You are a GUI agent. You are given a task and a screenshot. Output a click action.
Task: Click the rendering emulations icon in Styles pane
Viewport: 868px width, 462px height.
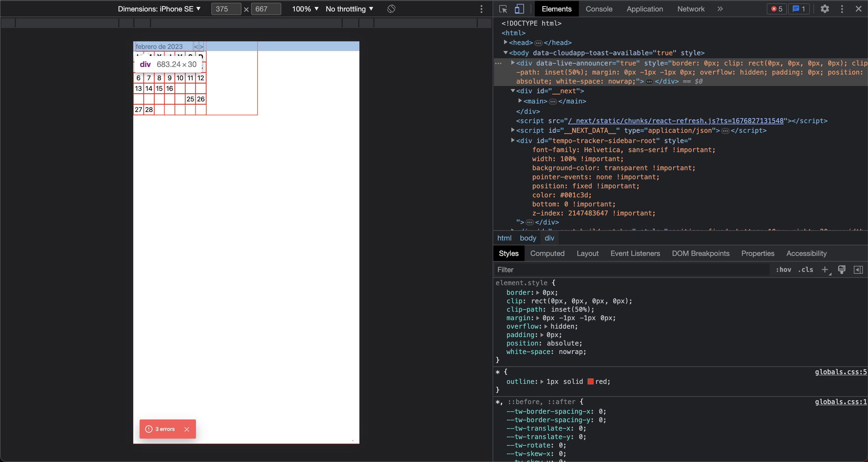point(842,269)
